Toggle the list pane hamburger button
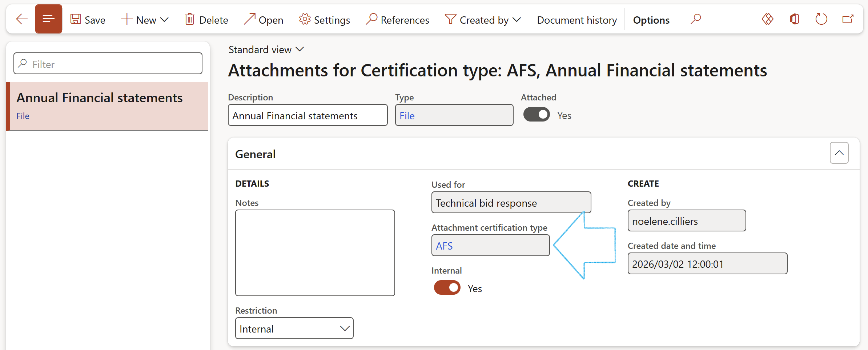The image size is (868, 350). pos(49,19)
